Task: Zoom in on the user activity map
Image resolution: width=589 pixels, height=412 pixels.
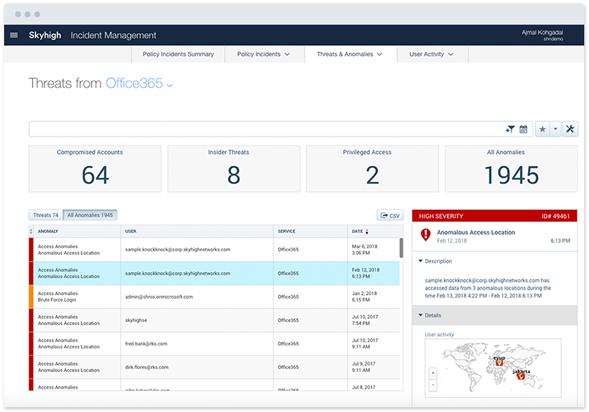Action: pos(433,373)
